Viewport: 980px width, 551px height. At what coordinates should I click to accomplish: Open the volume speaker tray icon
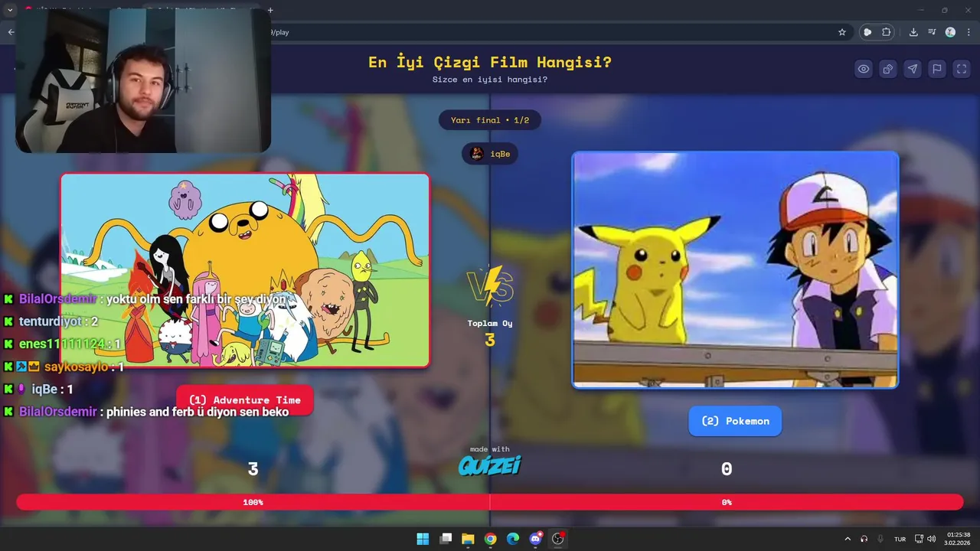tap(932, 539)
